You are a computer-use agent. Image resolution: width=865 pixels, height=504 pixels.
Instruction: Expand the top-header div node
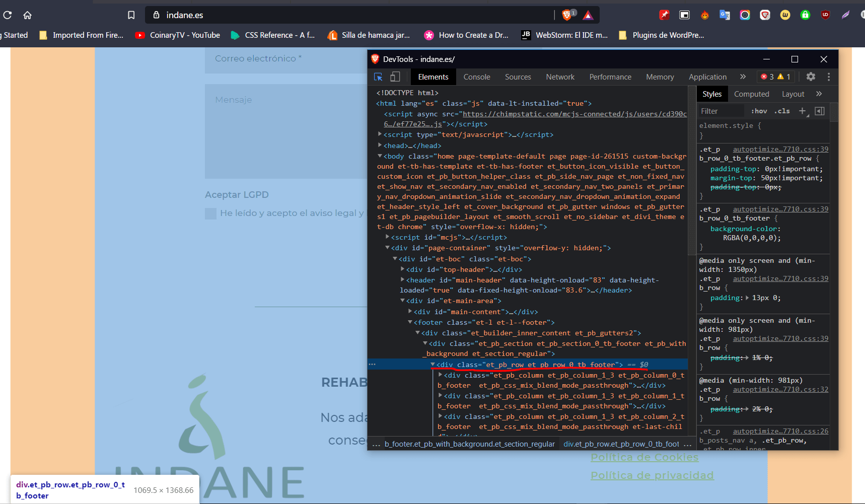coord(402,269)
